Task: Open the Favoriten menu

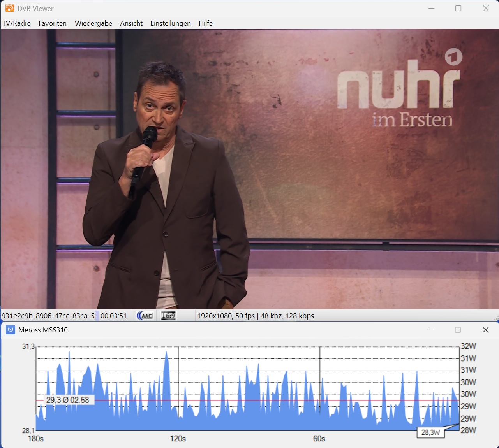Action: click(53, 23)
